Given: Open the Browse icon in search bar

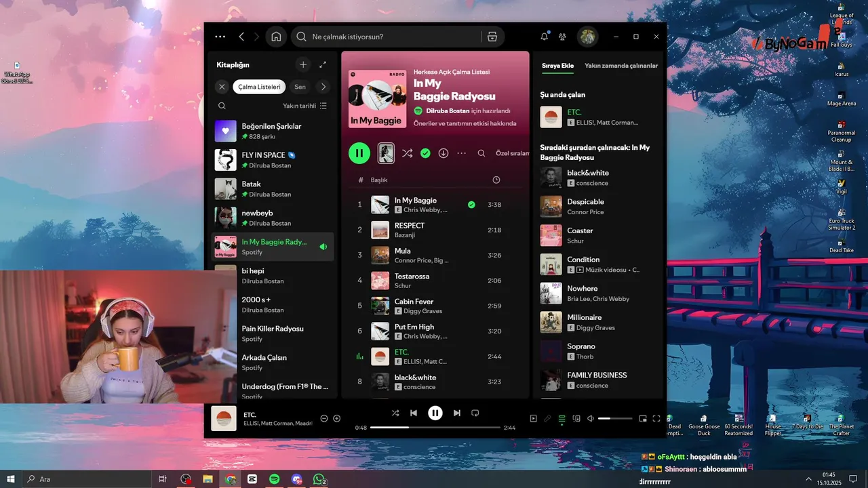Looking at the screenshot, I should click(492, 37).
